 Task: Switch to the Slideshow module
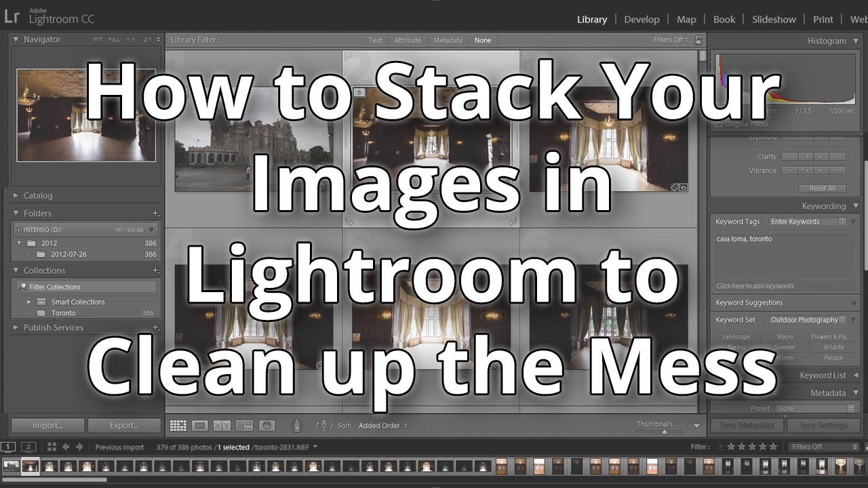pos(774,19)
